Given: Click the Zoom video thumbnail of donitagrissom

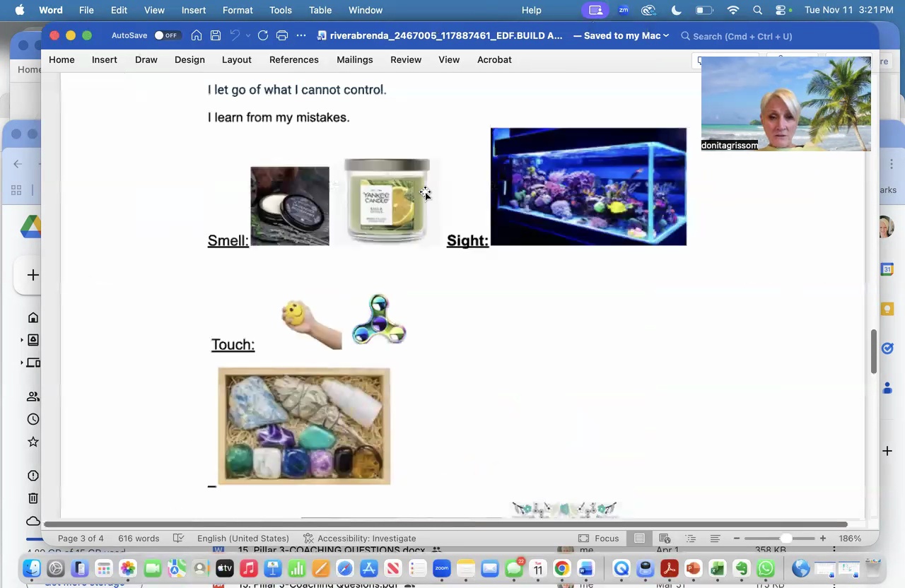Looking at the screenshot, I should [786, 104].
